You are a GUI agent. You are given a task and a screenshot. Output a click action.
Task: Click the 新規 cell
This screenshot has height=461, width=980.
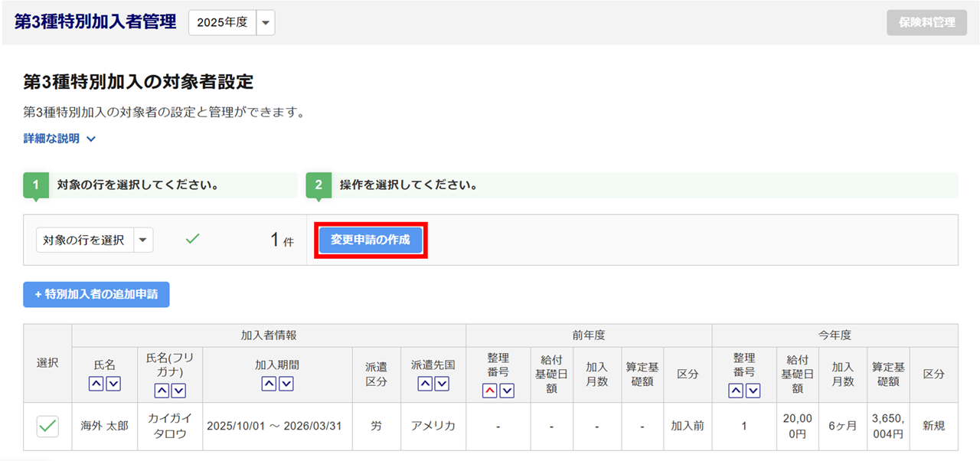click(x=933, y=426)
